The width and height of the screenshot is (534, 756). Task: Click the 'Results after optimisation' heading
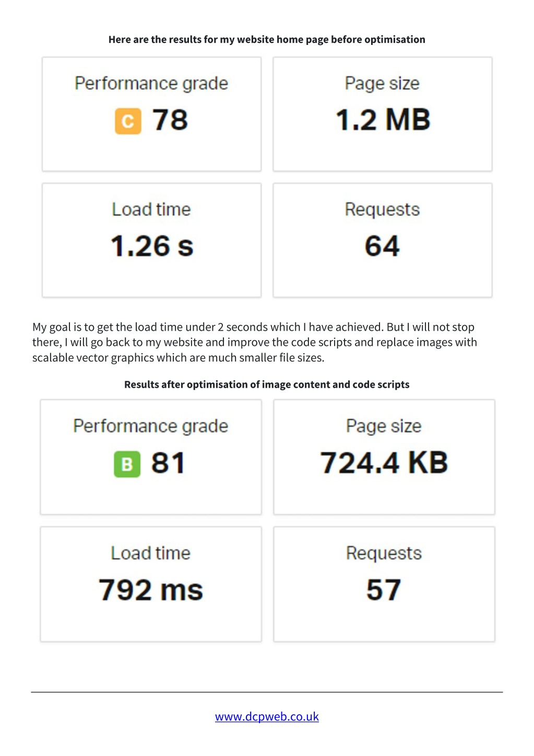point(267,385)
